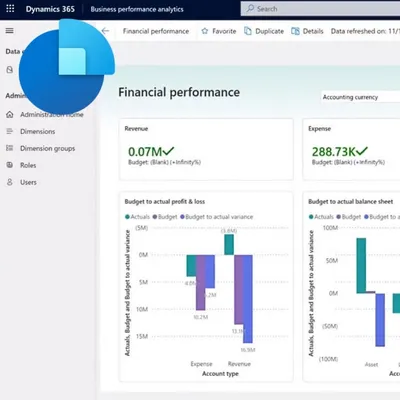Click Business performance analytics app name
This screenshot has width=400, height=400.
[x=137, y=9]
